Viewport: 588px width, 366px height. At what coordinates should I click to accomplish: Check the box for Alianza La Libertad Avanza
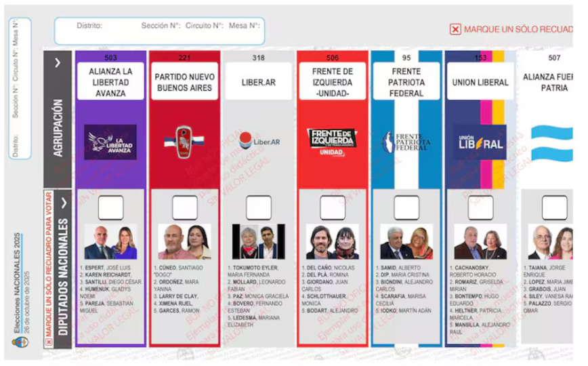(110, 207)
